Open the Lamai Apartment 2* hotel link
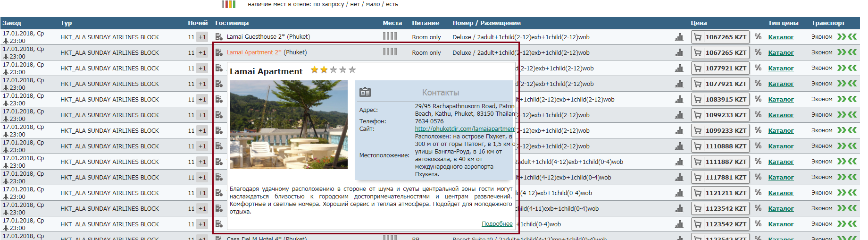This screenshot has width=868, height=240. pos(254,52)
